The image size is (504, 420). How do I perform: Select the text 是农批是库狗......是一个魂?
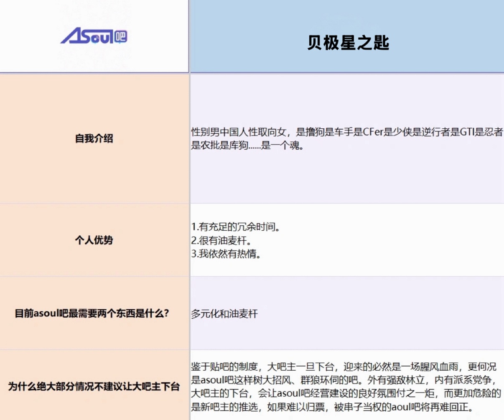coord(247,146)
